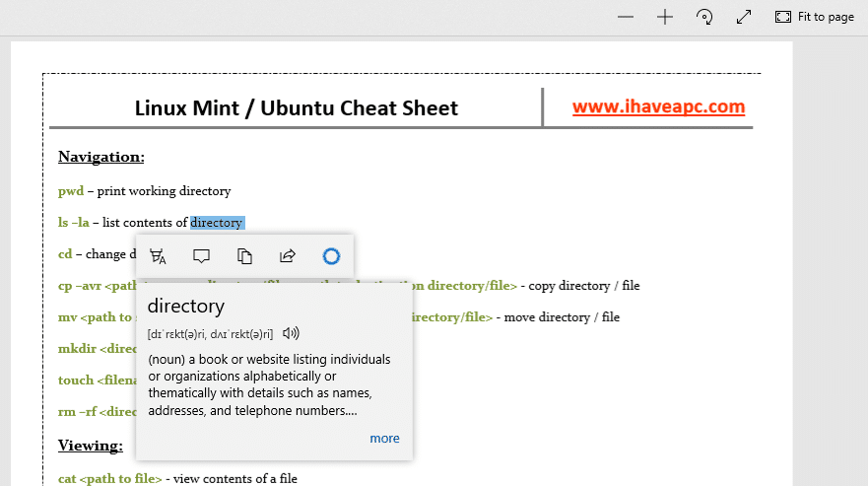Click the ls -la command text
The image size is (868, 486).
point(74,223)
